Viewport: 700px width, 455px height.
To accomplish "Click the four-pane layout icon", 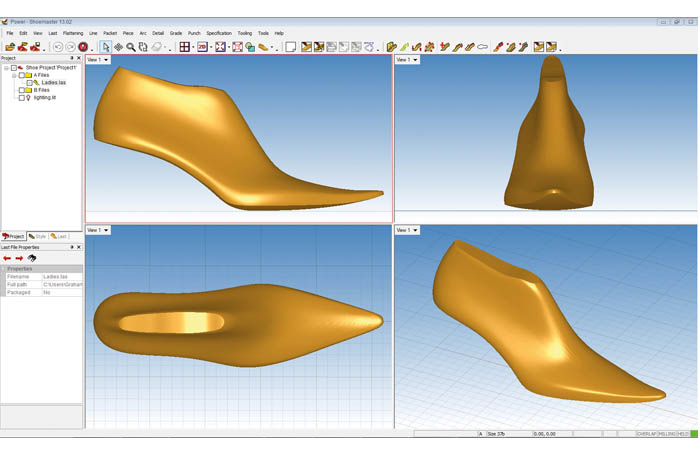I will click(185, 47).
